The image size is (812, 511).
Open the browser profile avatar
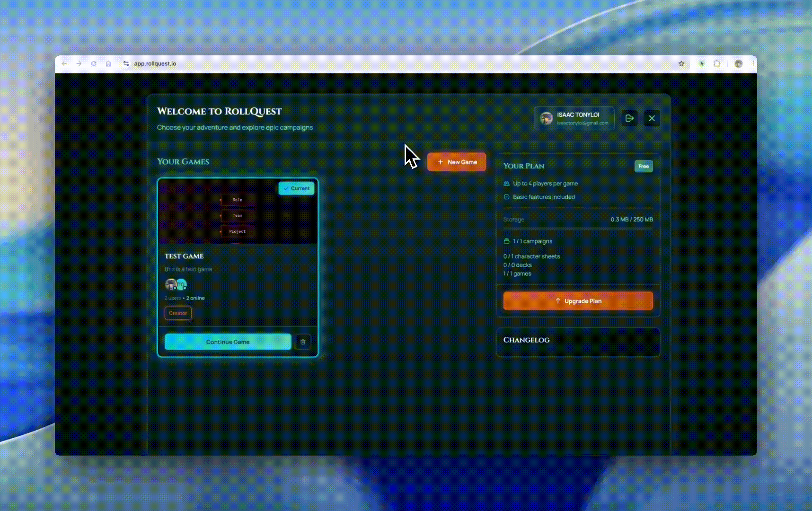point(739,63)
